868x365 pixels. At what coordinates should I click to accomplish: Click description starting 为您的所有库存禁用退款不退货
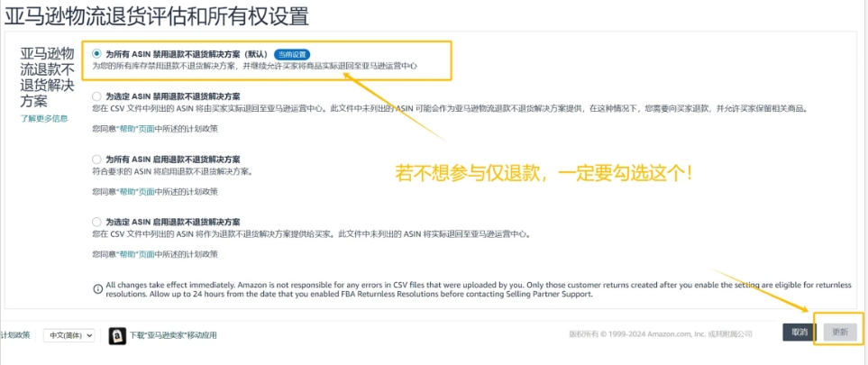(x=254, y=66)
